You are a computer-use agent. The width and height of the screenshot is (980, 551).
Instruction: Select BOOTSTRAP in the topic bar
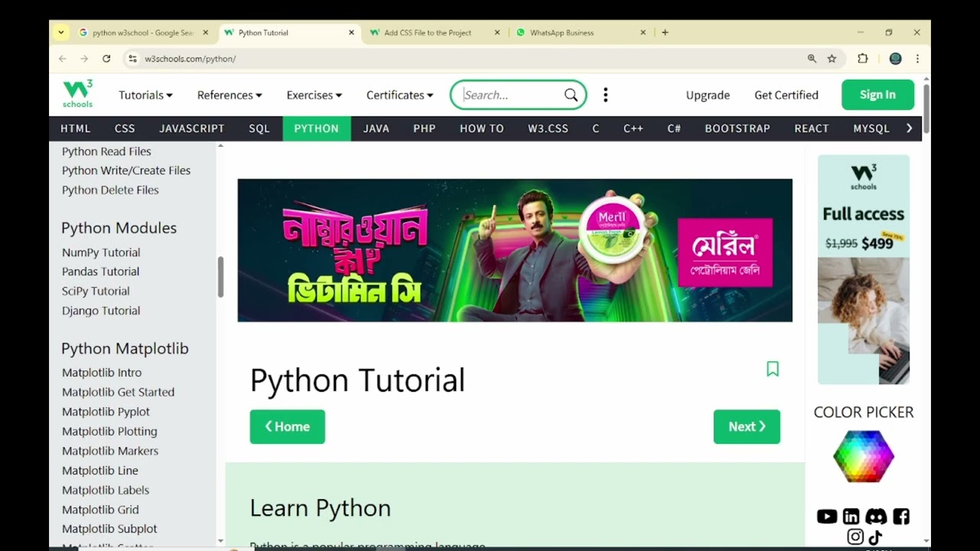tap(737, 129)
